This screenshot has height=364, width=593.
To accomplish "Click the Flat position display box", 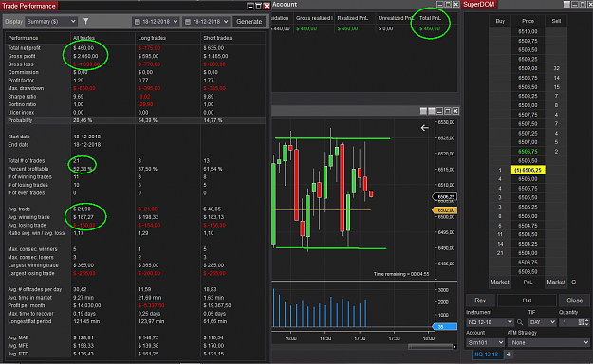I will pyautogui.click(x=527, y=300).
